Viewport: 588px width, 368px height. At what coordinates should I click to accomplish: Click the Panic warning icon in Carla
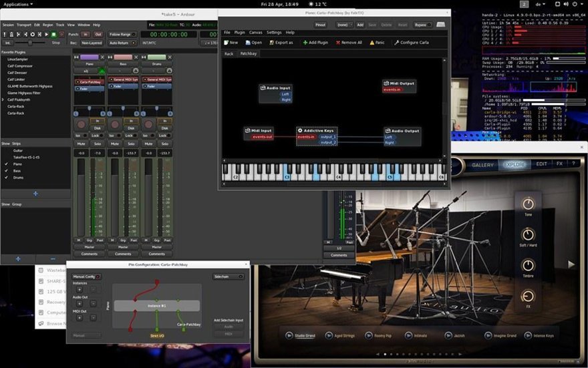point(372,43)
